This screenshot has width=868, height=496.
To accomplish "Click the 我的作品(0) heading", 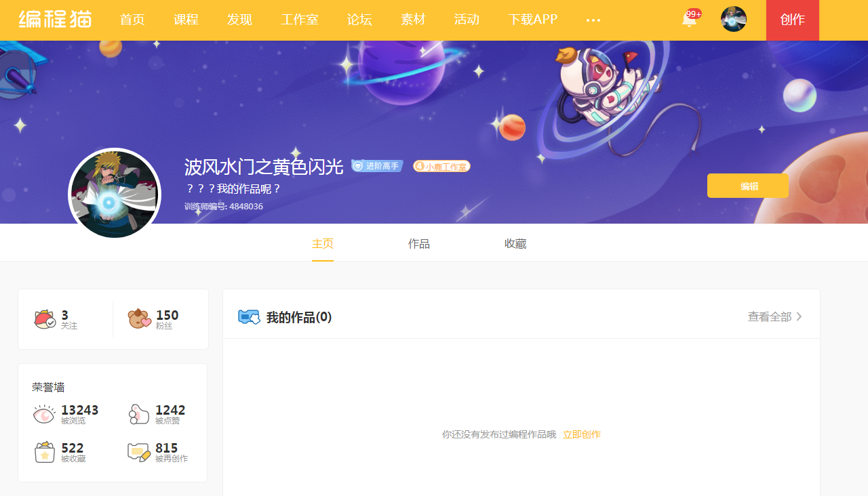I will coord(299,317).
